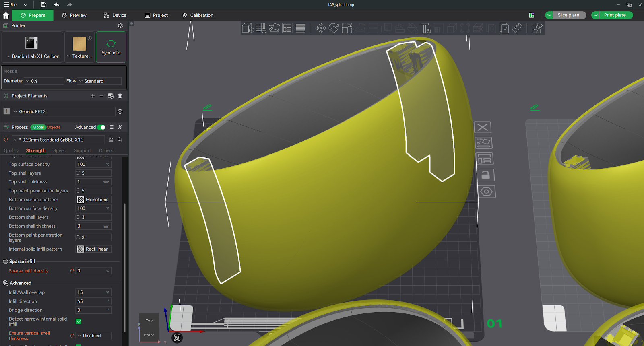
Task: Click the redo arrow
Action: (70, 5)
